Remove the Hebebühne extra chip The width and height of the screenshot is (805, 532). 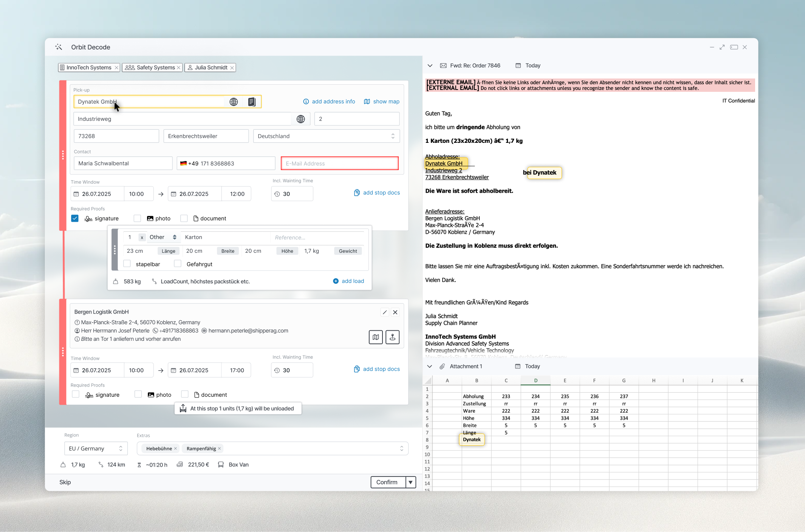[x=175, y=448]
